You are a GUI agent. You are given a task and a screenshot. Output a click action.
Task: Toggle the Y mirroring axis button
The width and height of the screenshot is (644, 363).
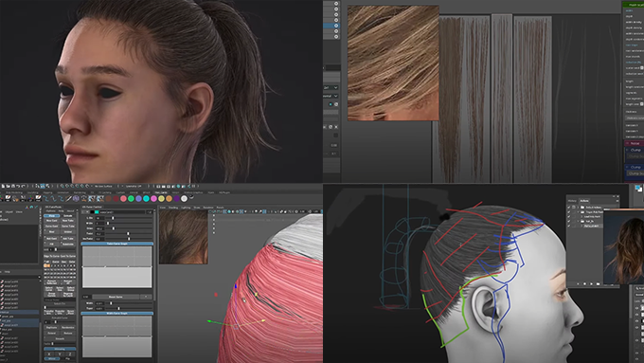pyautogui.click(x=60, y=354)
